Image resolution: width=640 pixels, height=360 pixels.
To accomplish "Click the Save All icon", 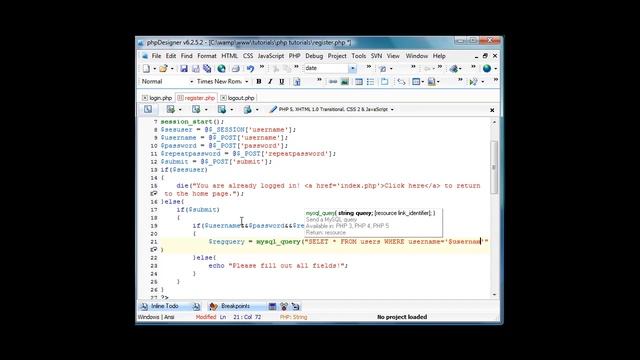I will coord(207,69).
